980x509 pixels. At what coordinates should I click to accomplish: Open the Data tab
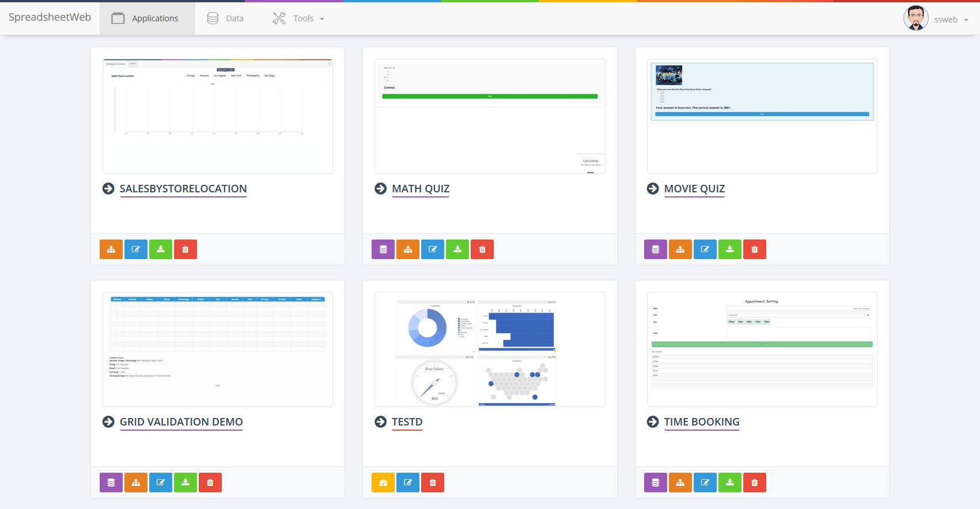click(225, 18)
